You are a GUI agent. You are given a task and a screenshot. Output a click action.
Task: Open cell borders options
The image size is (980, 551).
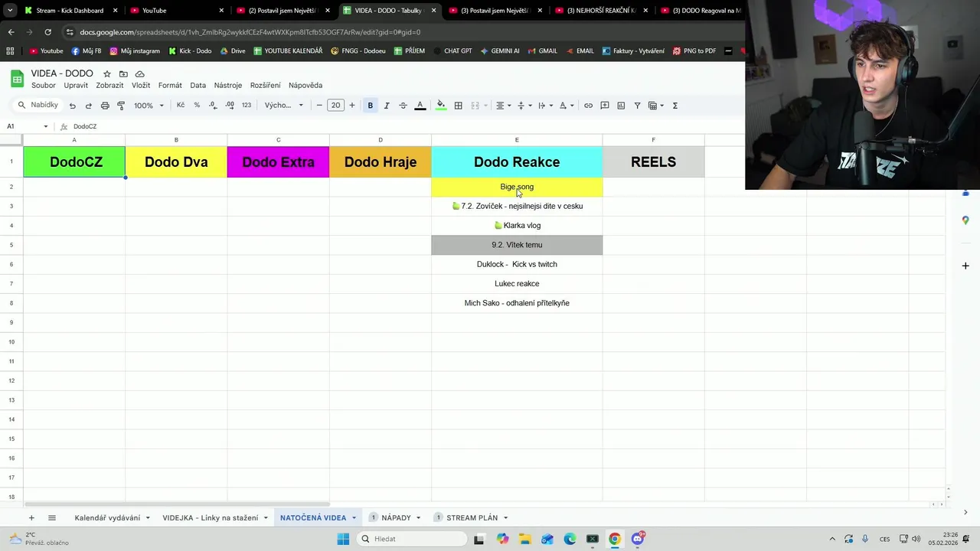[x=458, y=106]
